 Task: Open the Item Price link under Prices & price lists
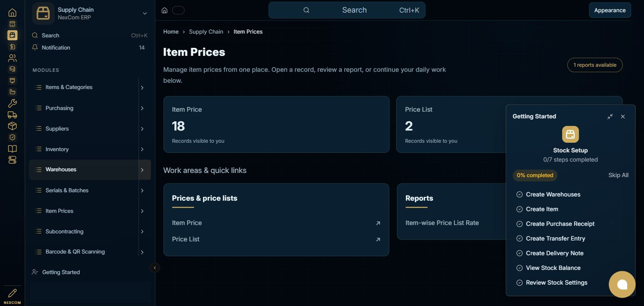pos(276,223)
